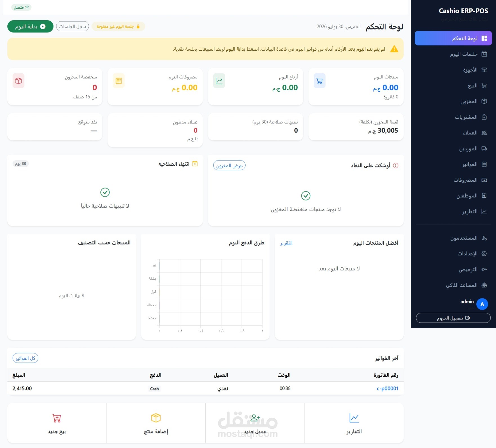Click the العملاء people icon
Screen dimensions: 496x448
point(484,133)
